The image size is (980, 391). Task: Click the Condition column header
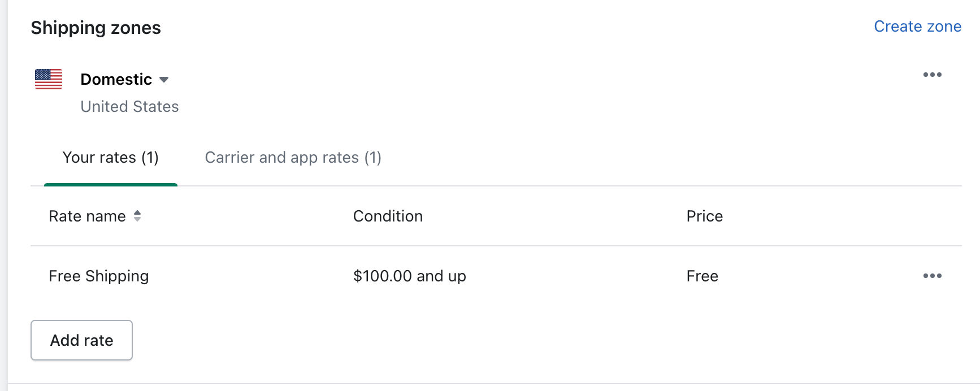[388, 216]
